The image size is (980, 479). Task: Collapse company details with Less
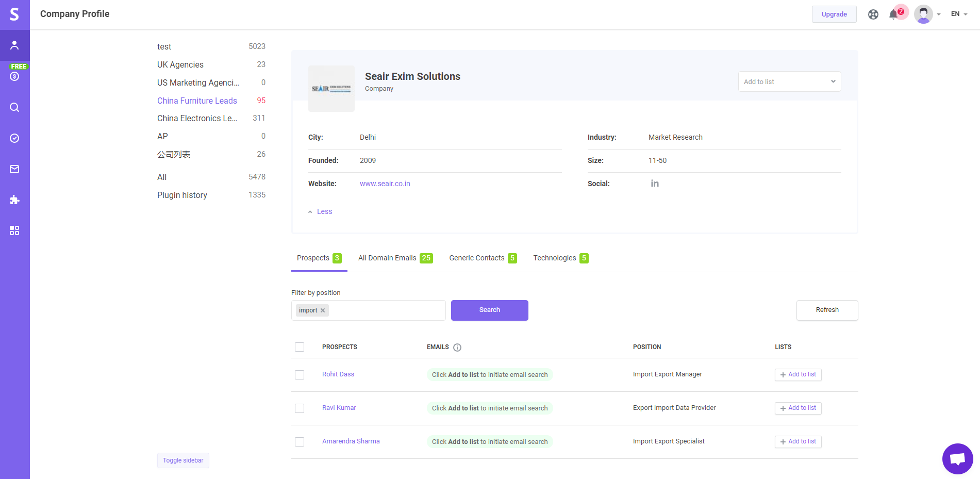point(320,211)
